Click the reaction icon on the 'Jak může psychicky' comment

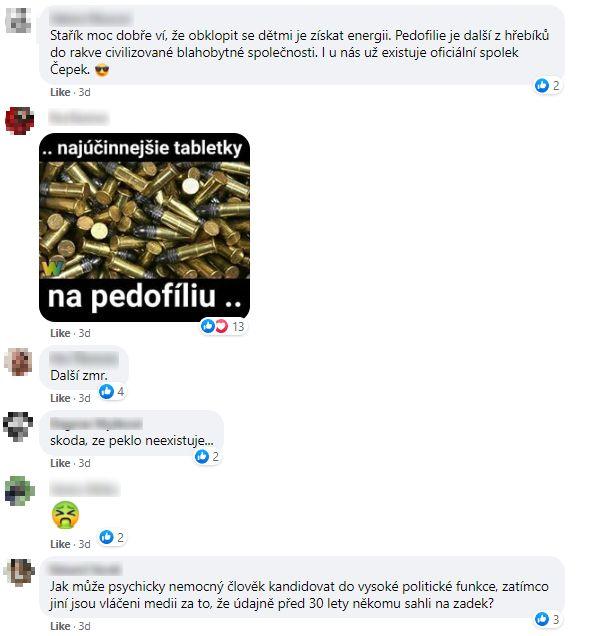click(542, 619)
